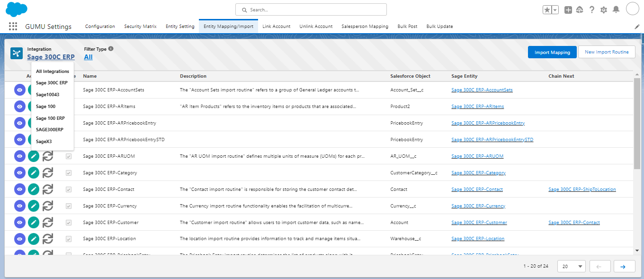Image resolution: width=644 pixels, height=279 pixels.
Task: View the Sage 300C ERP-ARUOM routine
Action: (x=19, y=156)
